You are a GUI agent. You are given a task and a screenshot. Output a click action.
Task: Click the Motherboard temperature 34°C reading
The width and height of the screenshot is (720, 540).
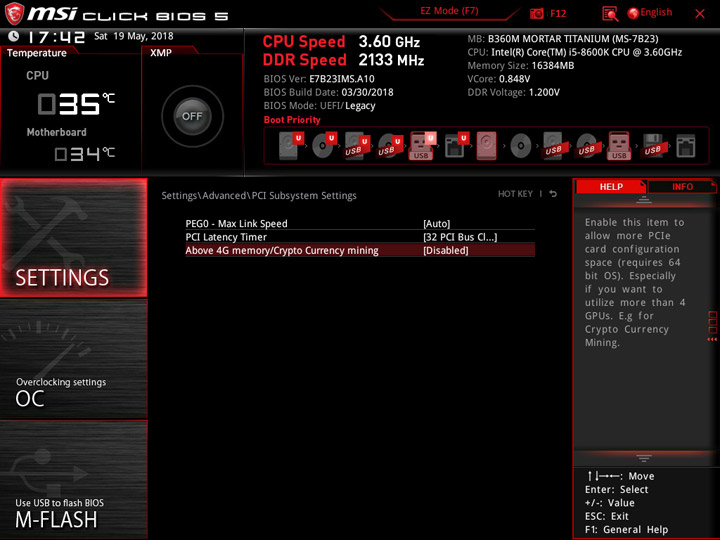84,153
